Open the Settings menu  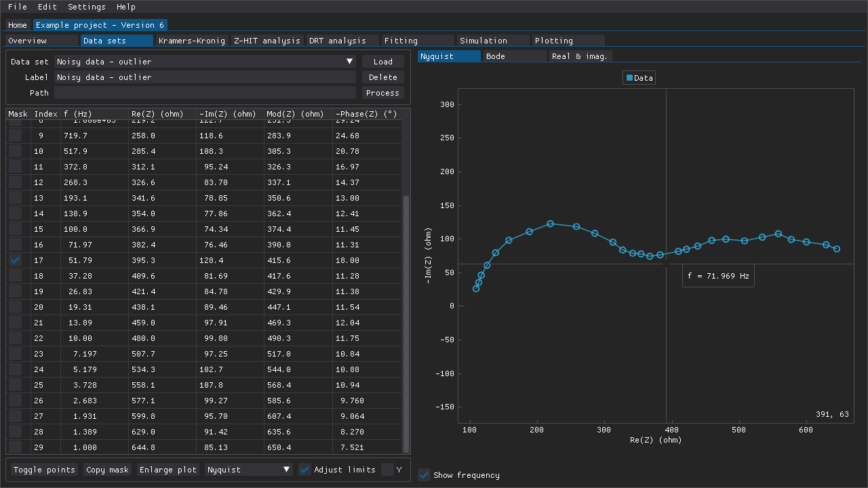coord(87,7)
